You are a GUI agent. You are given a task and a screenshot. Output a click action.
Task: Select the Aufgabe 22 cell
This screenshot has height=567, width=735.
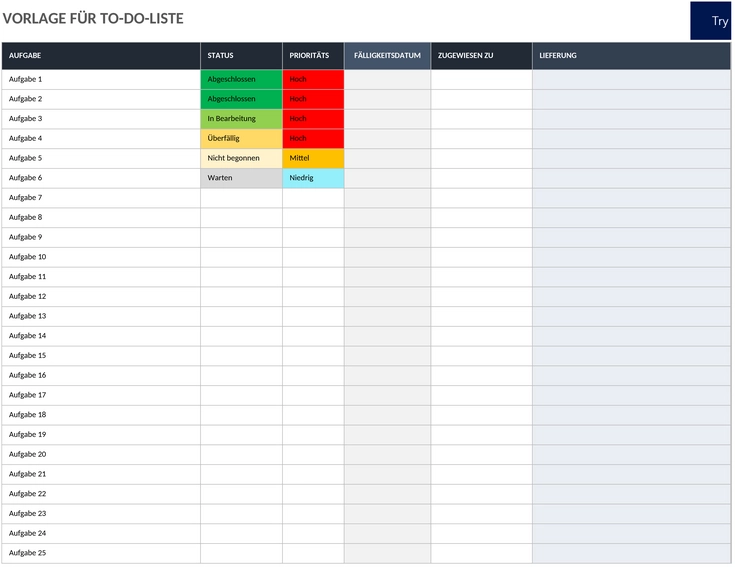pos(101,494)
